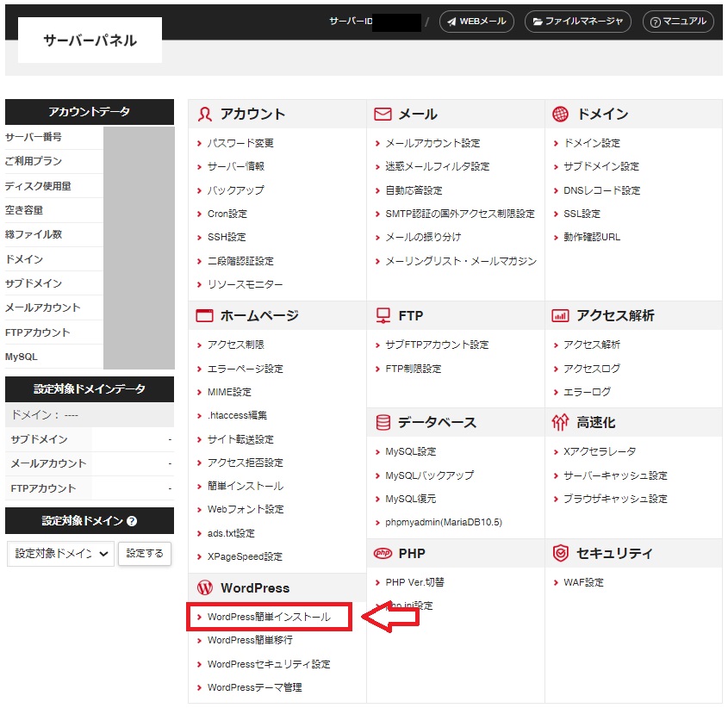Open Webフォント設定
Image resolution: width=728 pixels, height=708 pixels.
[246, 509]
